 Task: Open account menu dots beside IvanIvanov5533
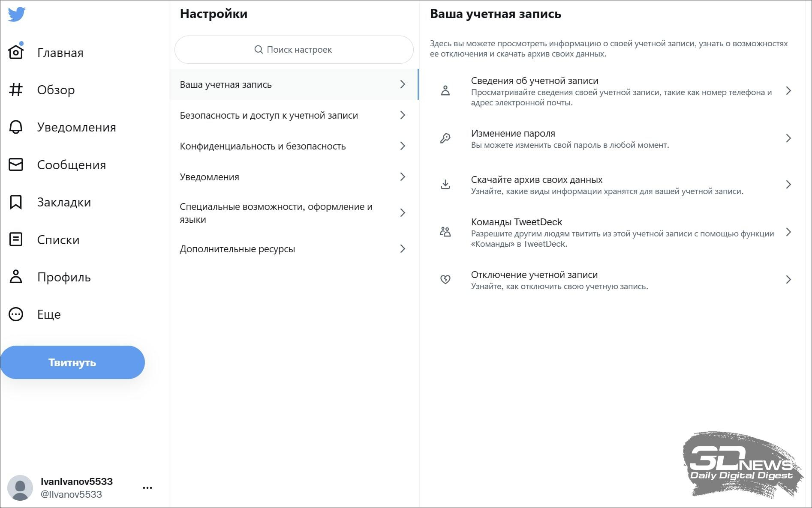[x=147, y=487]
